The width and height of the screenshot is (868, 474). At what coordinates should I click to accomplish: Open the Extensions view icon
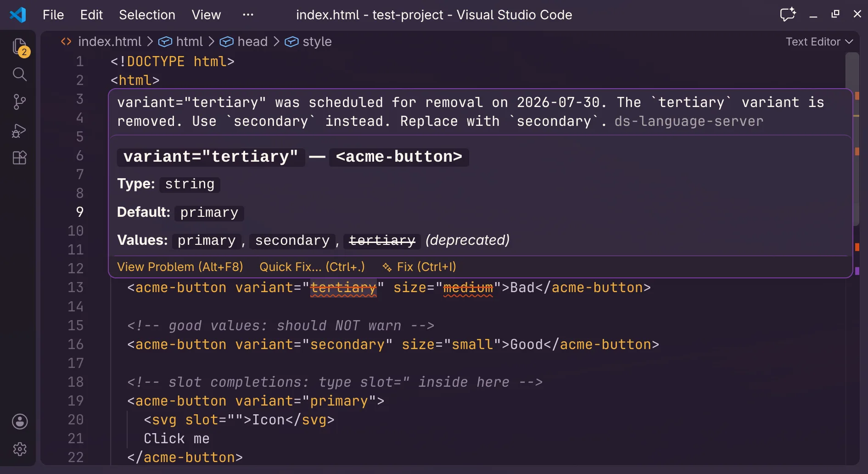click(20, 158)
